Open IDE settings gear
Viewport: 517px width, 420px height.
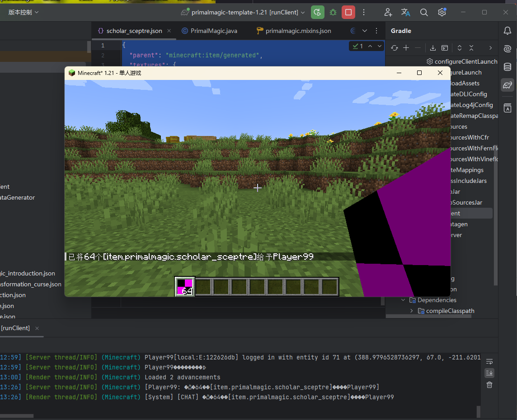point(442,13)
